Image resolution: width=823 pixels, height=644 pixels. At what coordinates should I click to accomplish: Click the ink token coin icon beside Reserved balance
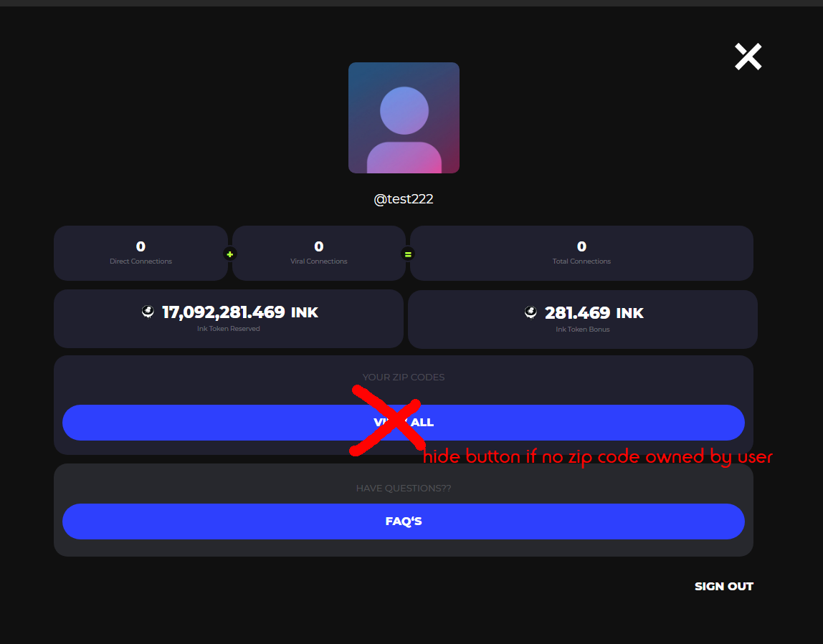pyautogui.click(x=148, y=312)
